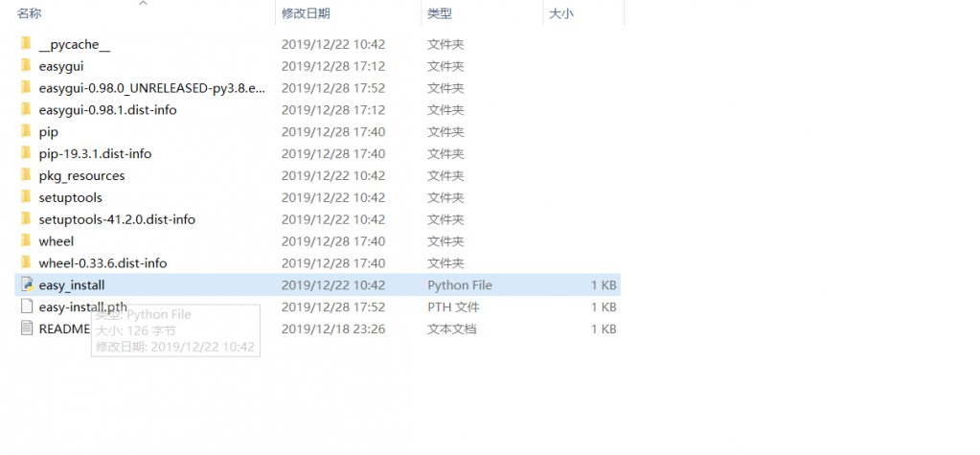Sort by the 类型 column header

point(440,13)
